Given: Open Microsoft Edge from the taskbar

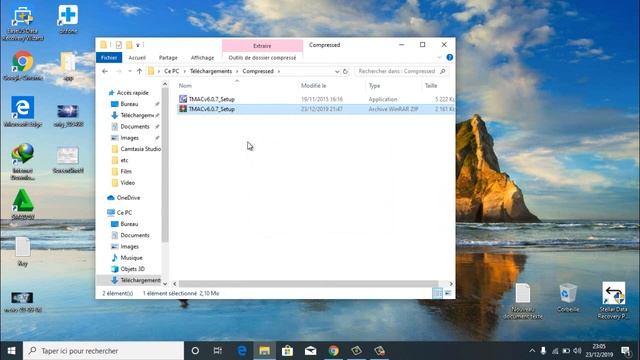Looking at the screenshot, I should click(x=242, y=351).
